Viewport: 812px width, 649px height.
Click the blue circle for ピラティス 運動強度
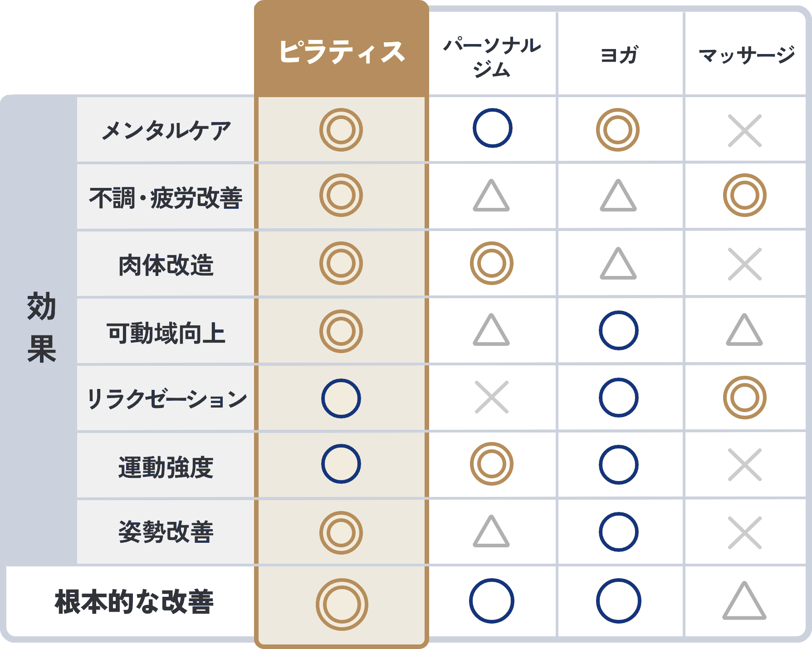341,464
